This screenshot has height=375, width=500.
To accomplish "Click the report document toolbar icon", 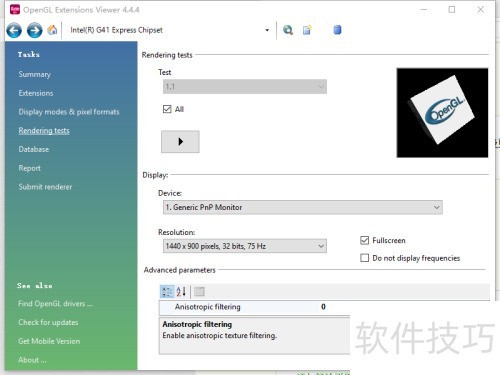I will point(307,30).
